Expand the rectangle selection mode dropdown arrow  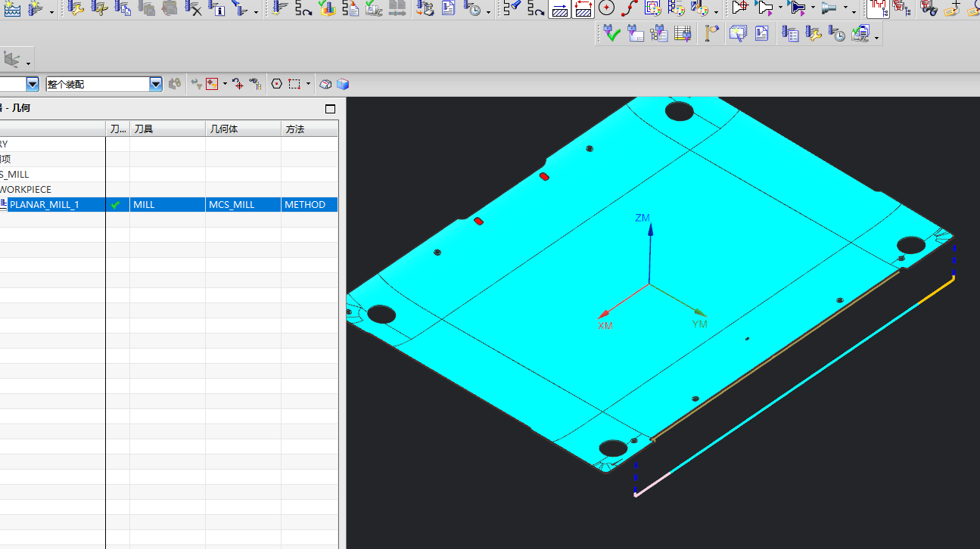(x=309, y=84)
